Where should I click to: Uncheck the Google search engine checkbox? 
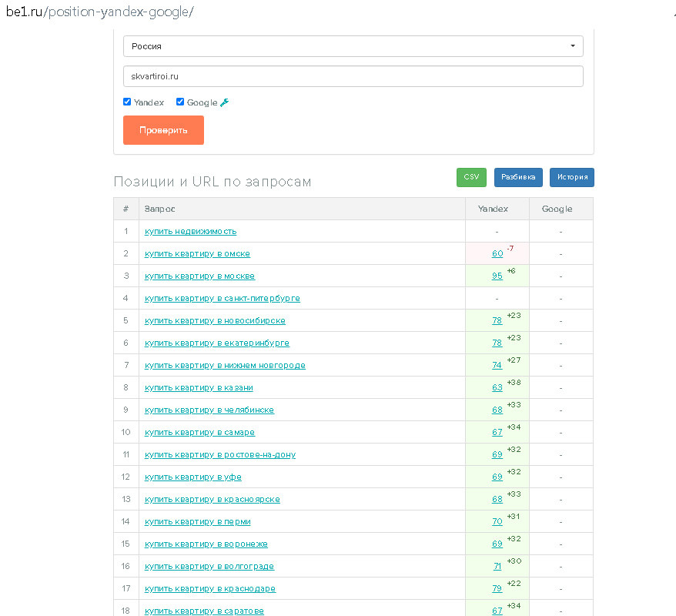point(180,102)
